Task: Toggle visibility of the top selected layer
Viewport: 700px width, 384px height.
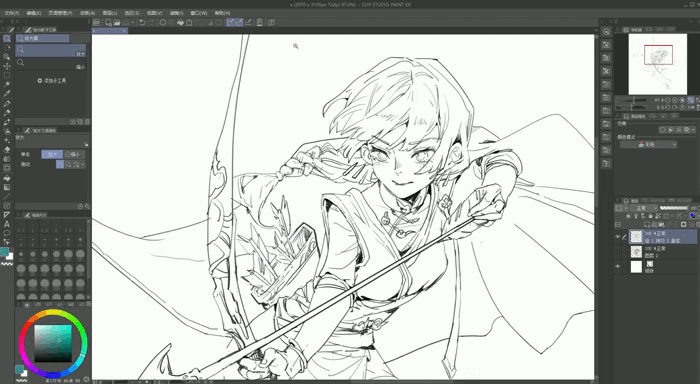Action: [618, 237]
